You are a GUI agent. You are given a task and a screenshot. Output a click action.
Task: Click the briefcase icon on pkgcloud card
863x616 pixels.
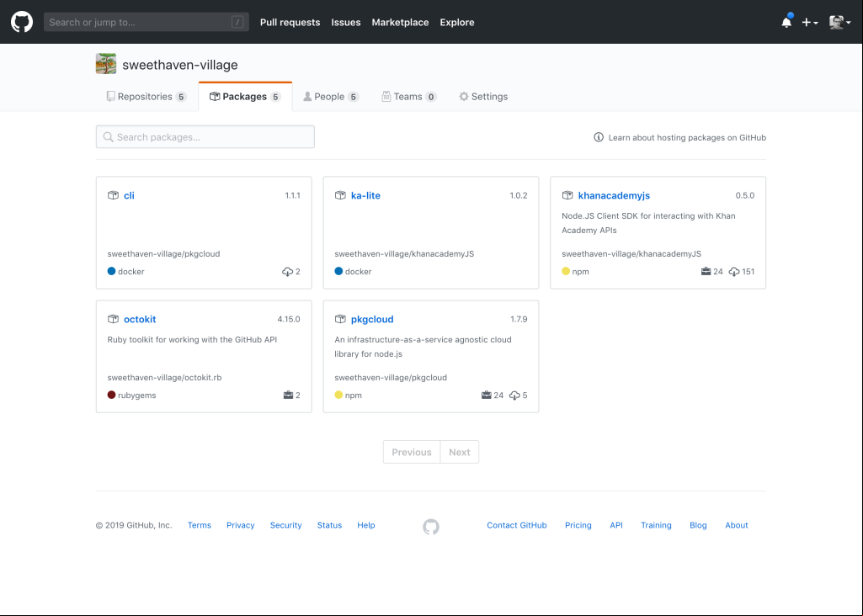pos(486,395)
